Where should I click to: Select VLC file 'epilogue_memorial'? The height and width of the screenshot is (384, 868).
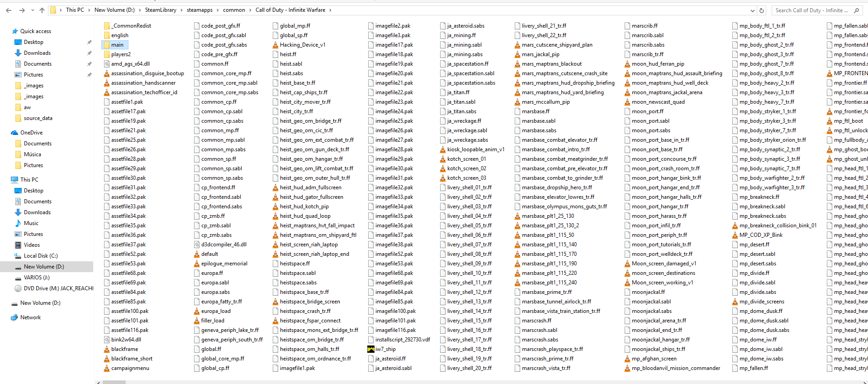click(224, 264)
